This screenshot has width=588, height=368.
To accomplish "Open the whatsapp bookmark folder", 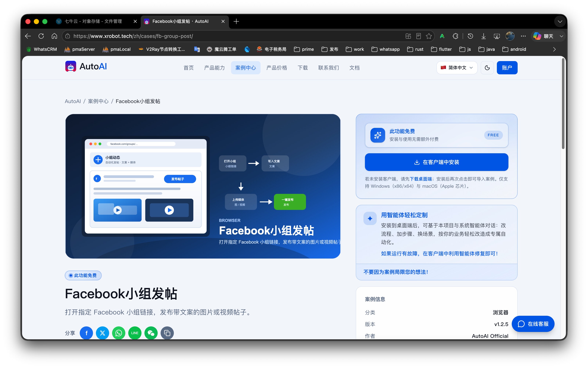I will (x=386, y=49).
